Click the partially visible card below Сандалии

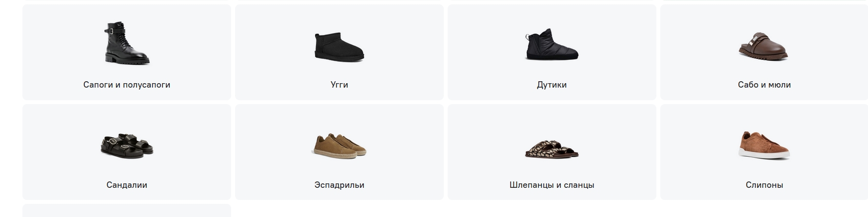(127, 211)
